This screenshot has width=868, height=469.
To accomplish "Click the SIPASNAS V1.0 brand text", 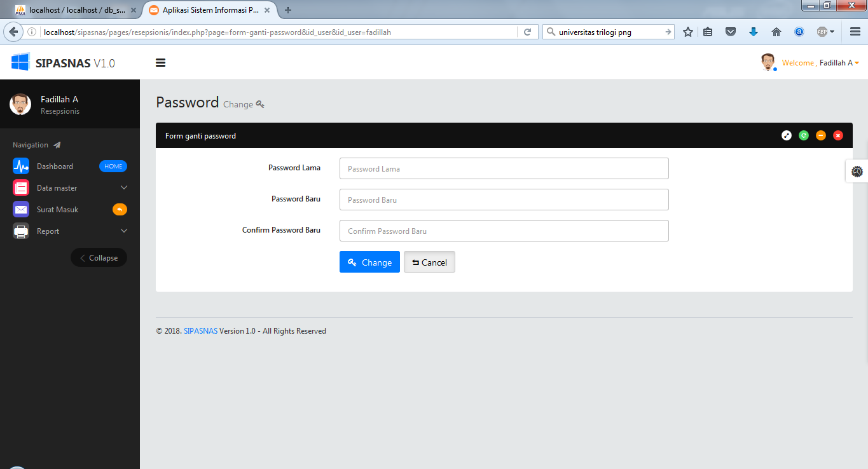I will click(x=75, y=63).
